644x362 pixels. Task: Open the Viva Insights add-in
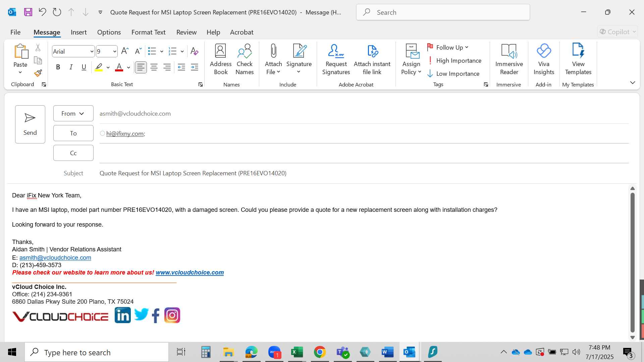[544, 60]
